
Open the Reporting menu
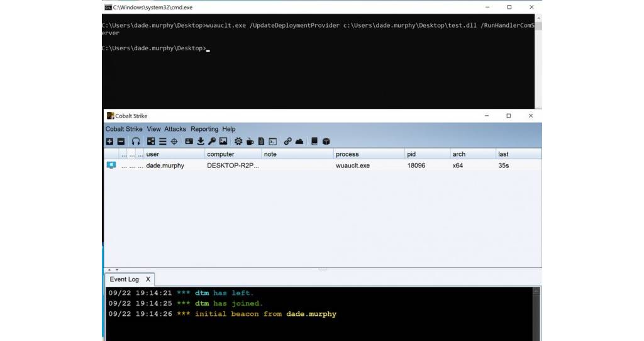click(x=204, y=129)
